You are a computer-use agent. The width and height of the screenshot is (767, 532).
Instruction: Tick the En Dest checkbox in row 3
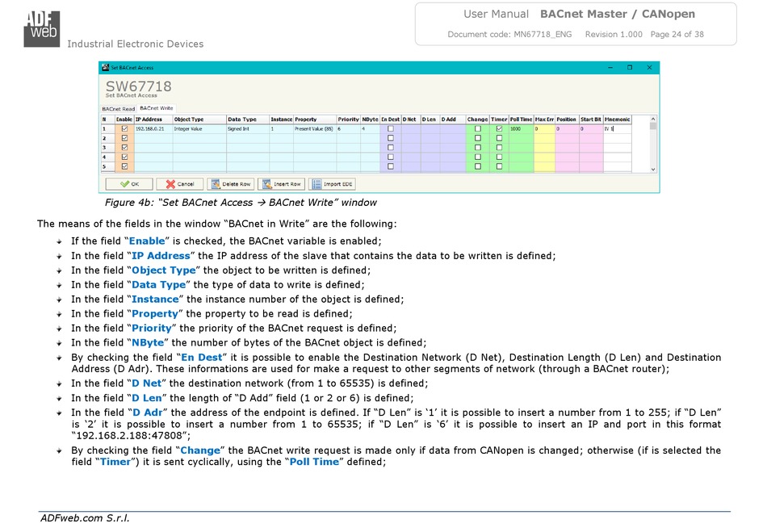[x=390, y=147]
